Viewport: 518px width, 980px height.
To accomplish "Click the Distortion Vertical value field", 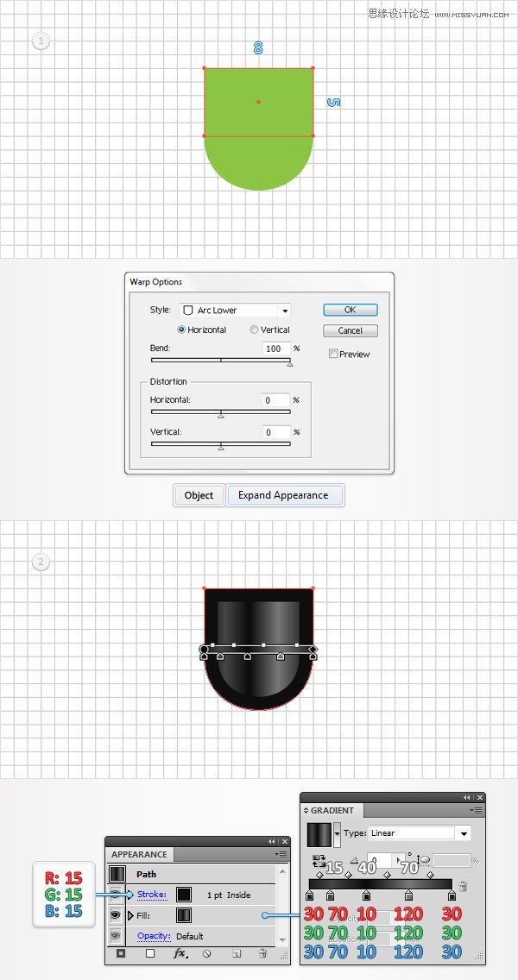I will (276, 432).
